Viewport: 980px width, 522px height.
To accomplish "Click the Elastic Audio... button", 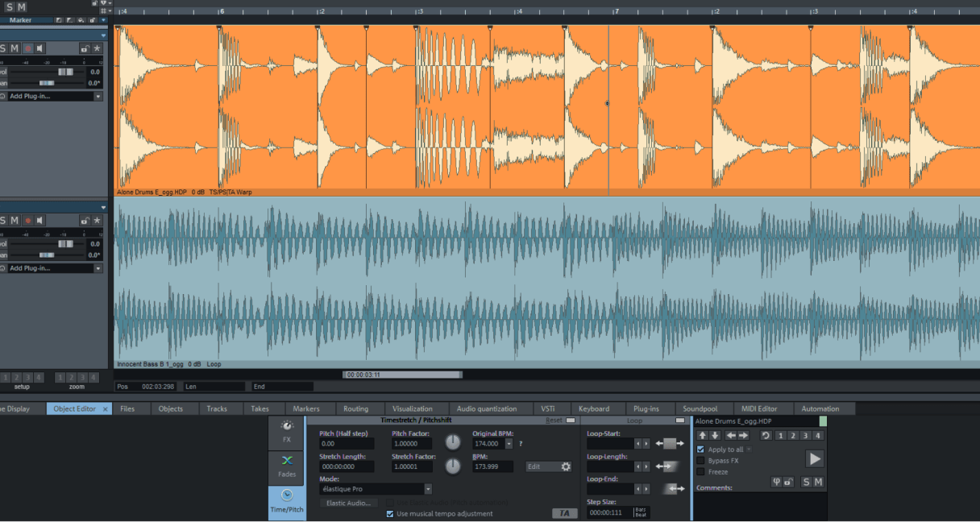I will (349, 503).
